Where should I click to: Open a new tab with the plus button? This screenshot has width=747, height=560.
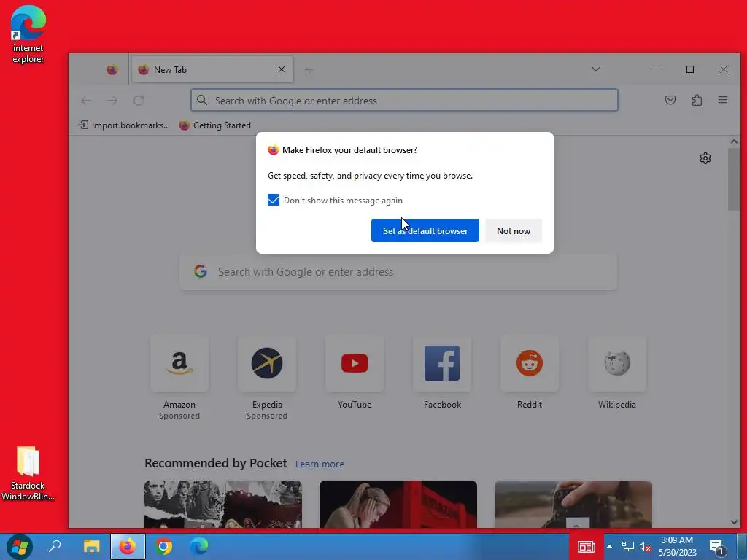coord(309,70)
